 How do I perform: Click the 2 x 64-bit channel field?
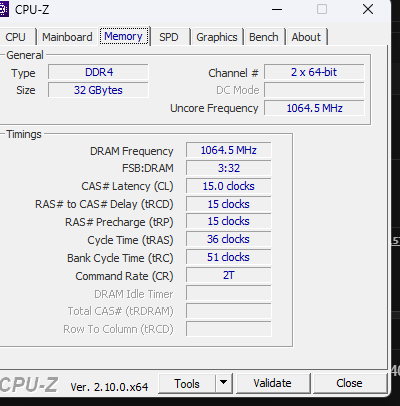pyautogui.click(x=314, y=72)
